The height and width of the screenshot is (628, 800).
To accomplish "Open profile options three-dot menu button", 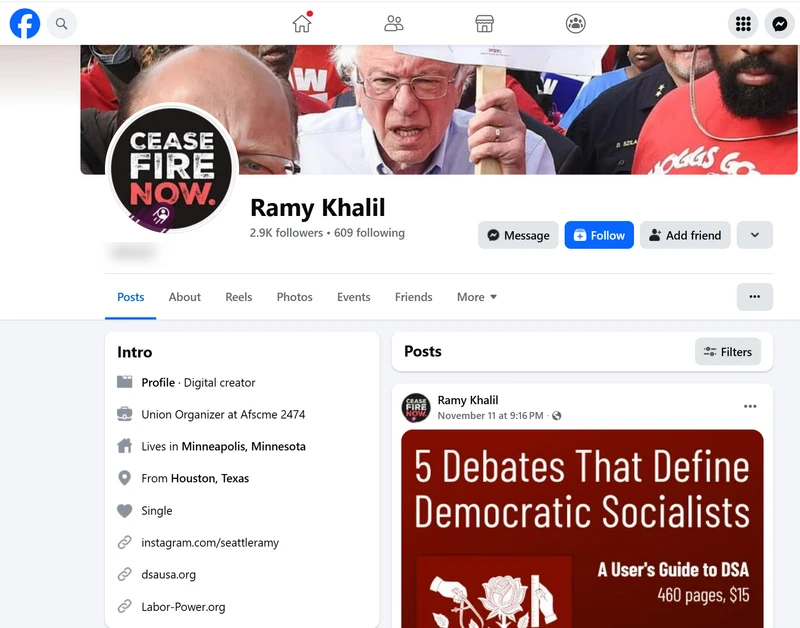I will pos(755,297).
